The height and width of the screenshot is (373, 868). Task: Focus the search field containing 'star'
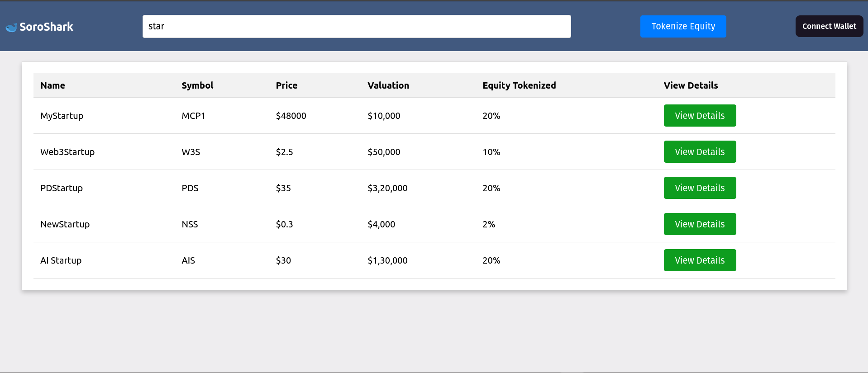pos(357,26)
